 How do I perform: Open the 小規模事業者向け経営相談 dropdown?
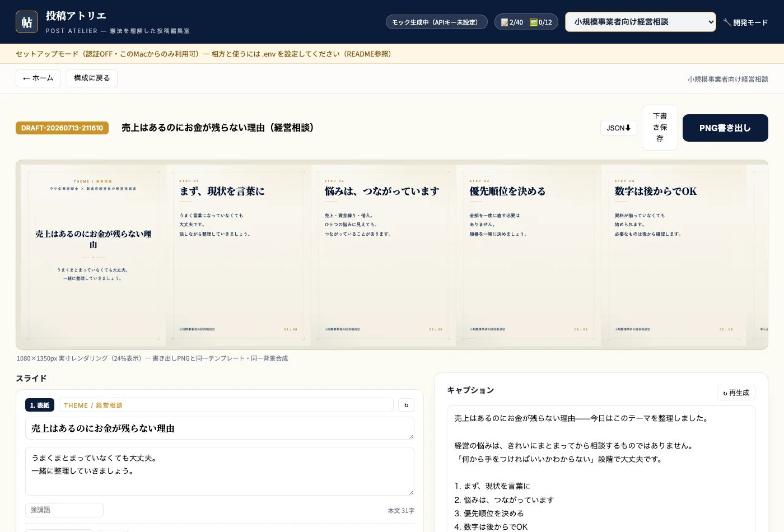[641, 22]
